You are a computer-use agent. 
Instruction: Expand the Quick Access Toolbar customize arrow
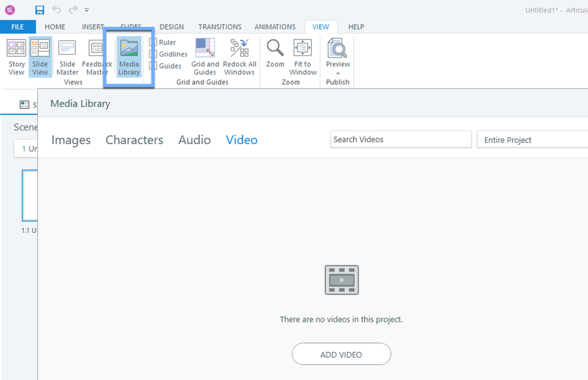(x=87, y=10)
